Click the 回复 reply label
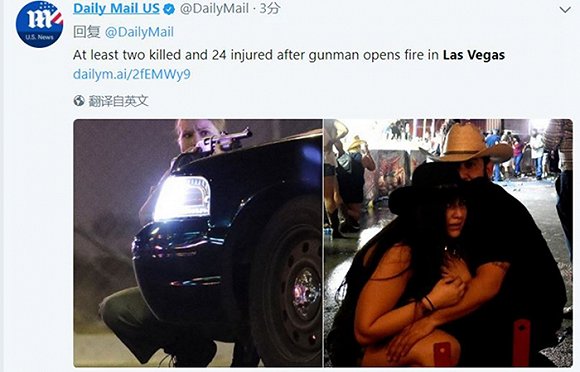580x372 pixels. tap(87, 32)
